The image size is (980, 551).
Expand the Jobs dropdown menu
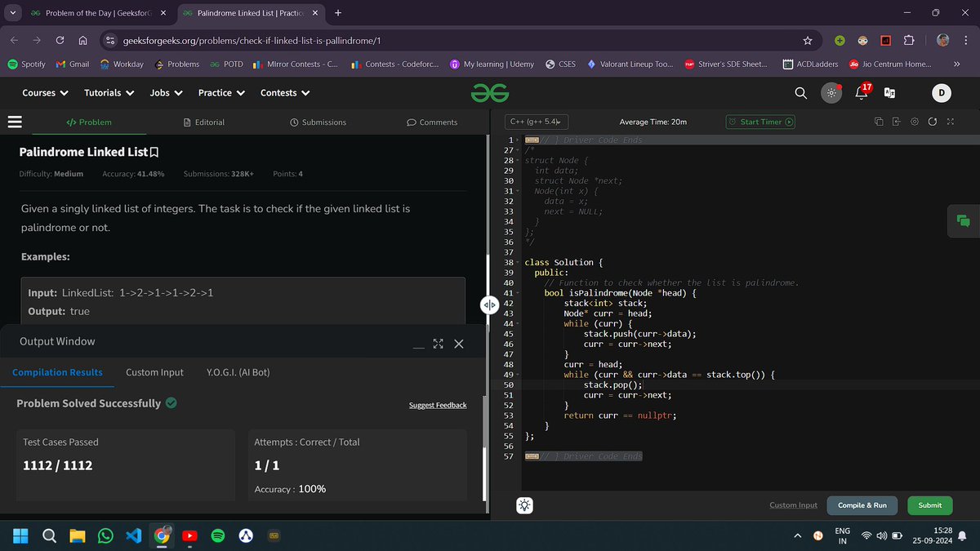pyautogui.click(x=166, y=93)
